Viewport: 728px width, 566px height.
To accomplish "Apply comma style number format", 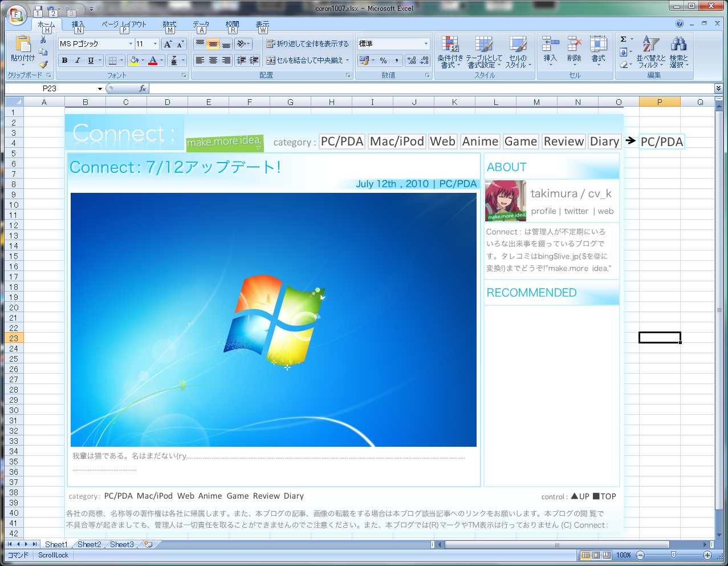I will tap(397, 60).
